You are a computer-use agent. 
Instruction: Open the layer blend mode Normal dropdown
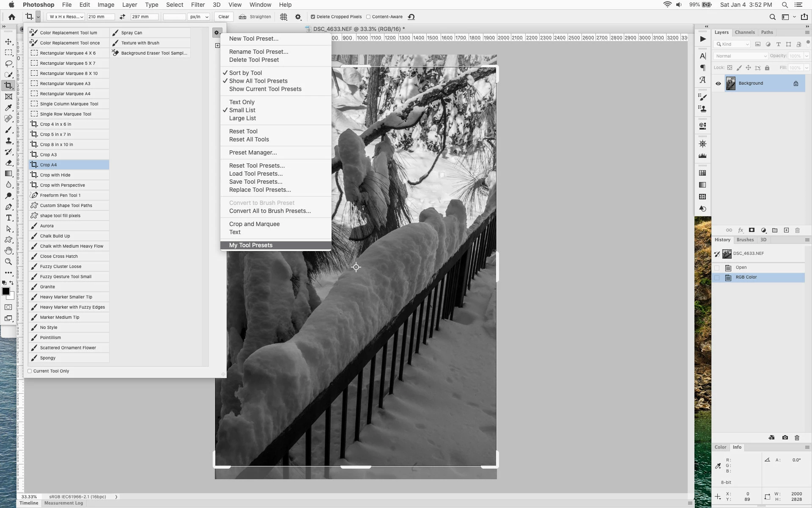[740, 56]
